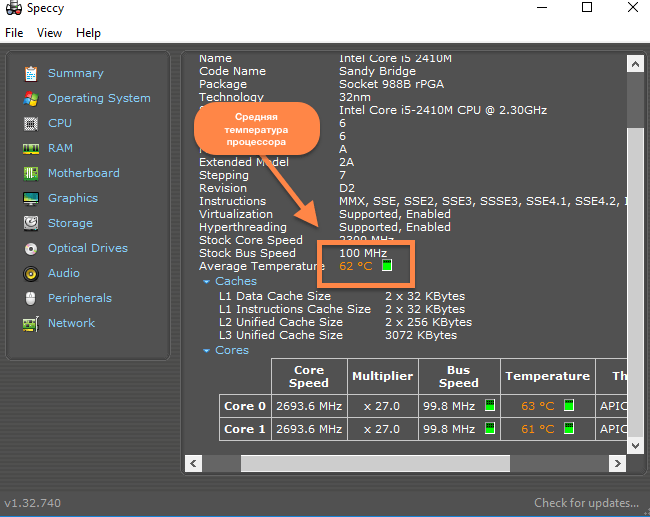Viewport: 650px width, 517px height.
Task: Click the Summary clipboard icon
Action: [31, 74]
